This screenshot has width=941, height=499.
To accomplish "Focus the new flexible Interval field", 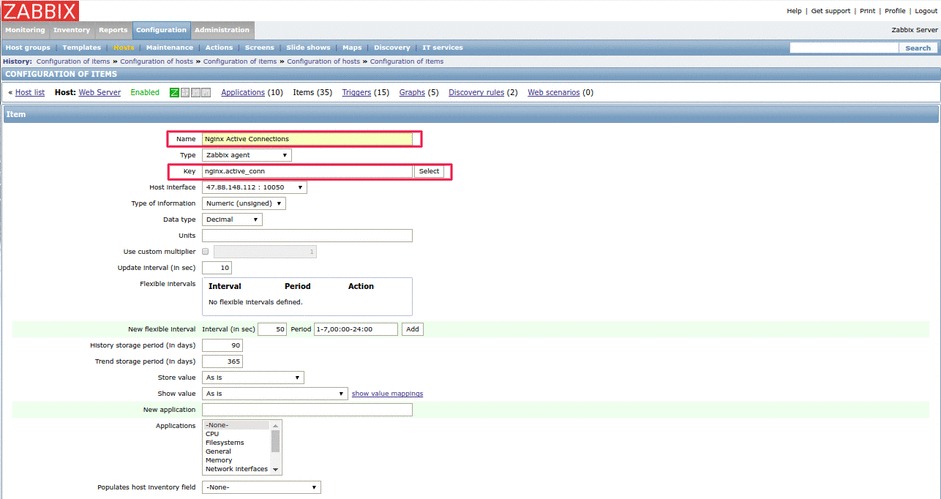I will click(272, 329).
